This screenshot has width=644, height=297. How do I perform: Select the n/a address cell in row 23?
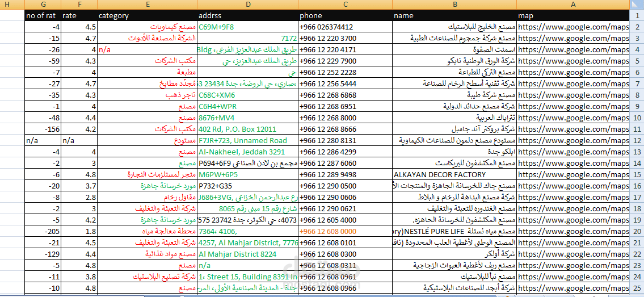click(248, 265)
